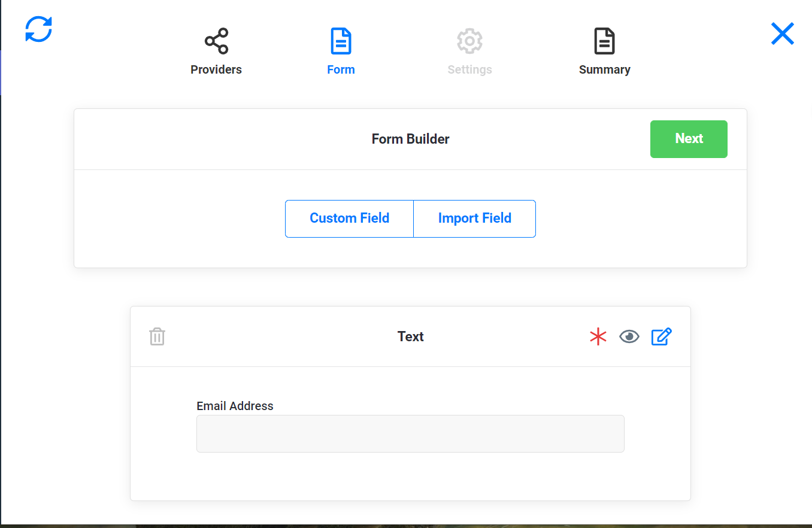812x528 pixels.
Task: Select the Providers share icon
Action: point(216,40)
